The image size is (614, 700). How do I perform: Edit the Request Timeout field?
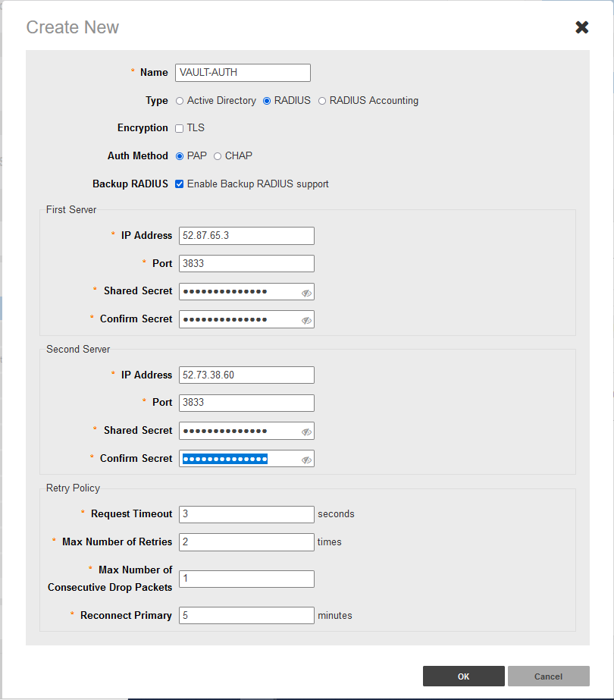click(x=246, y=514)
